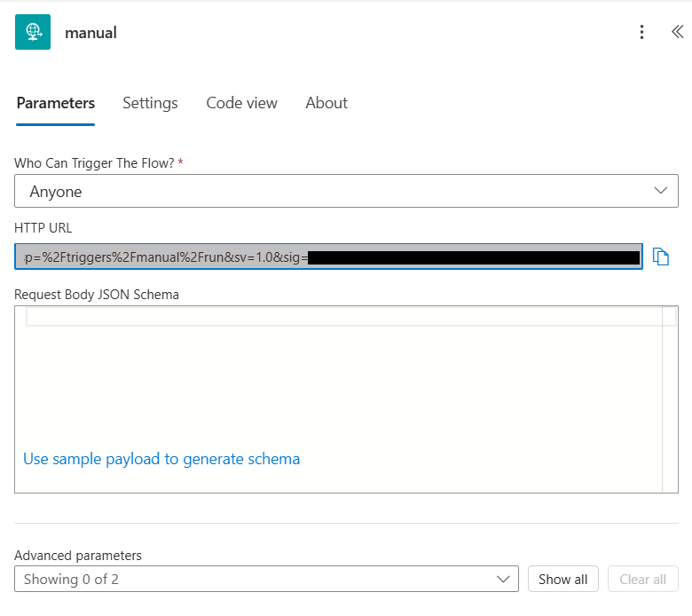
Task: Switch to the Parameters tab
Action: [55, 103]
